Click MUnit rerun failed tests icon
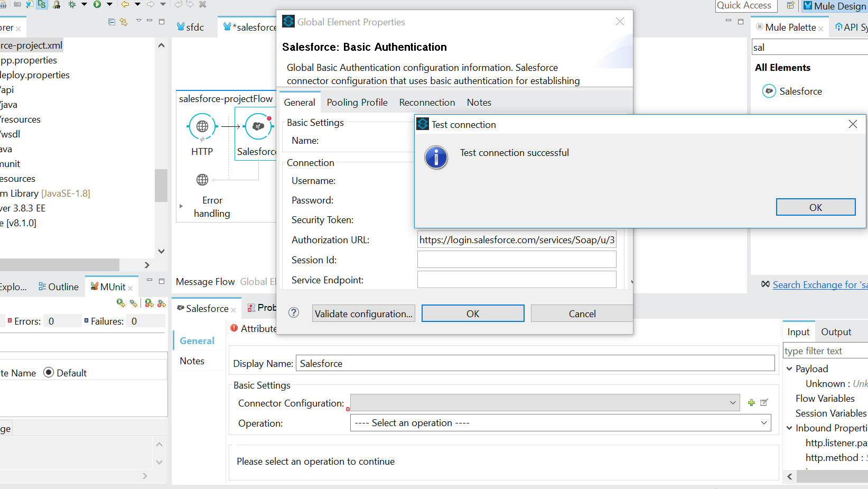Viewport: 868px width, 489px height. click(150, 303)
